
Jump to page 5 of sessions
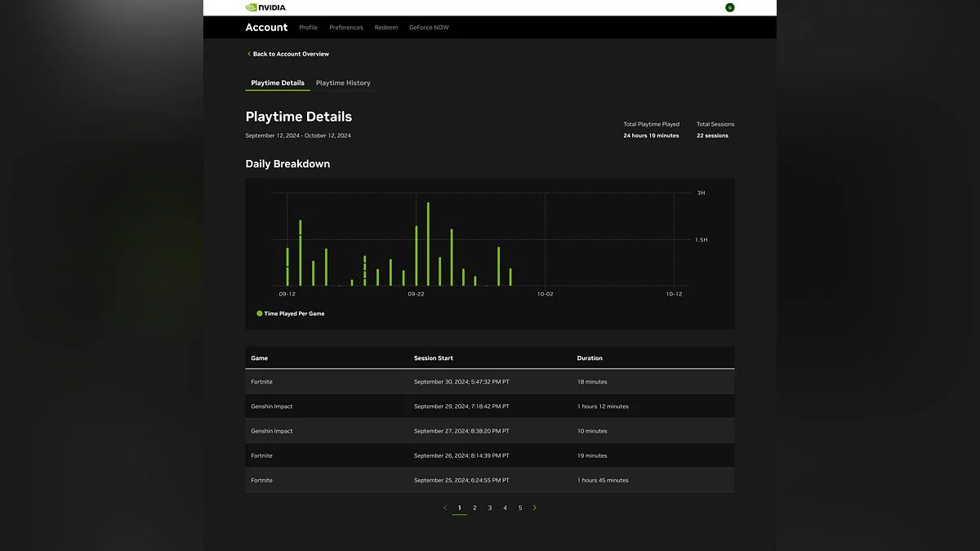tap(520, 508)
